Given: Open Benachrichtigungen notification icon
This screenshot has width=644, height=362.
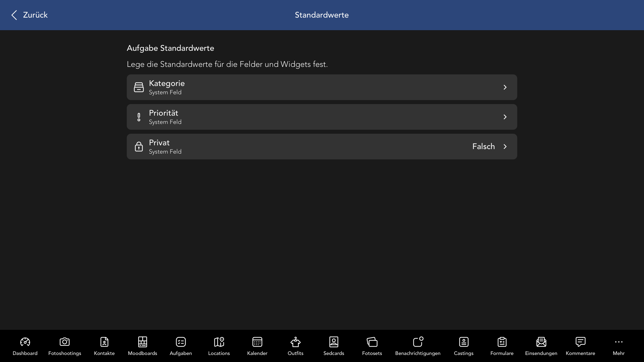Looking at the screenshot, I should [418, 342].
